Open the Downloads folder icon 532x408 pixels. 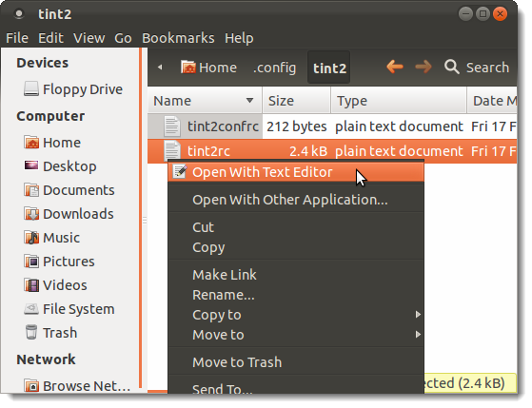coord(31,214)
